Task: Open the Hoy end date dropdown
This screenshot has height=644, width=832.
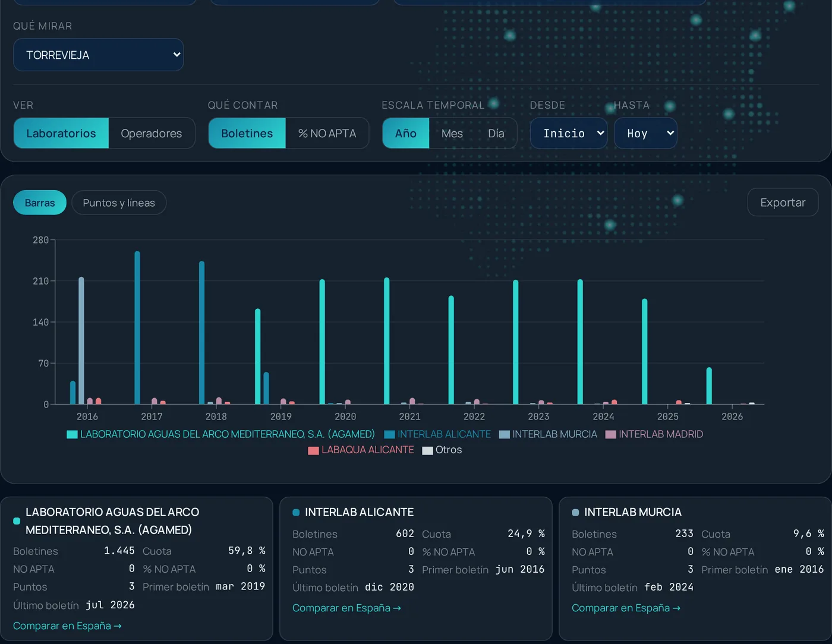Action: click(645, 133)
